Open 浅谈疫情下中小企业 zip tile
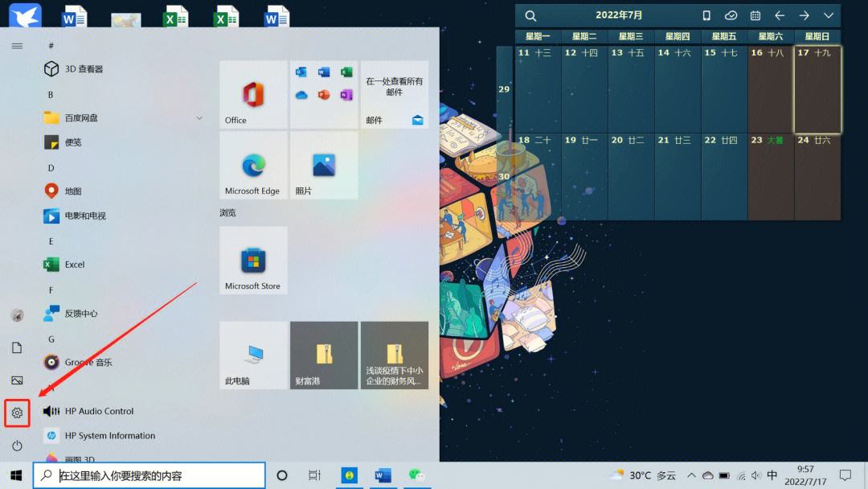Viewport: 868px width, 489px height. 394,355
